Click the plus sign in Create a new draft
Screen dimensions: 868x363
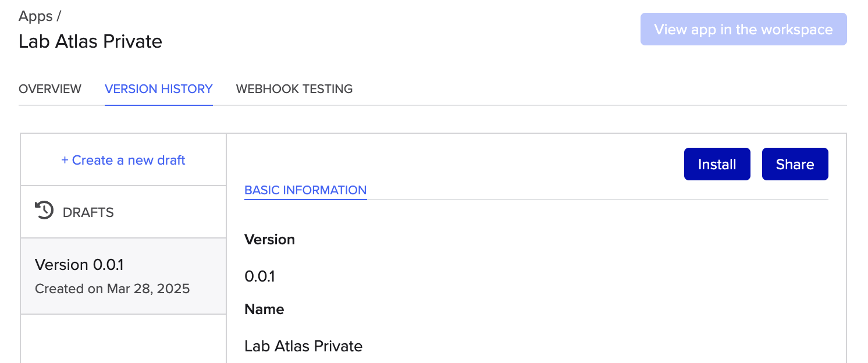tap(65, 160)
